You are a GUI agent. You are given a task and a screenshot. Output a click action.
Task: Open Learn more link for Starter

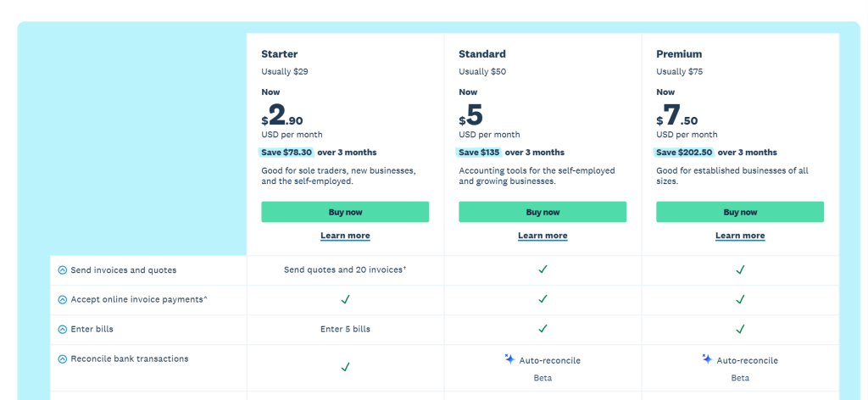[x=345, y=236]
